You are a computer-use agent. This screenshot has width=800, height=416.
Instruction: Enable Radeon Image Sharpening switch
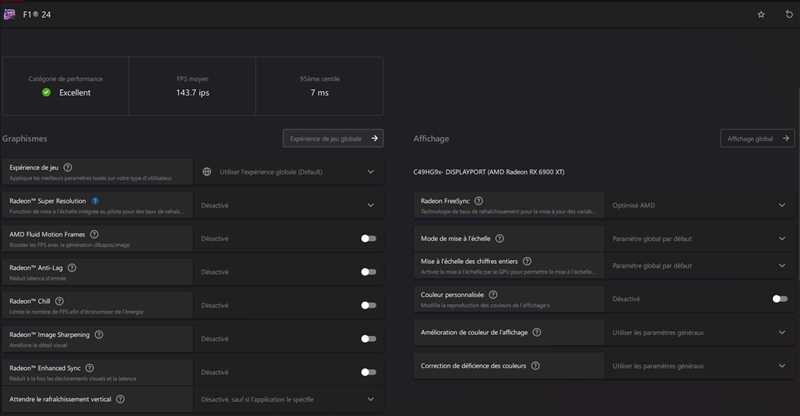[x=368, y=339]
